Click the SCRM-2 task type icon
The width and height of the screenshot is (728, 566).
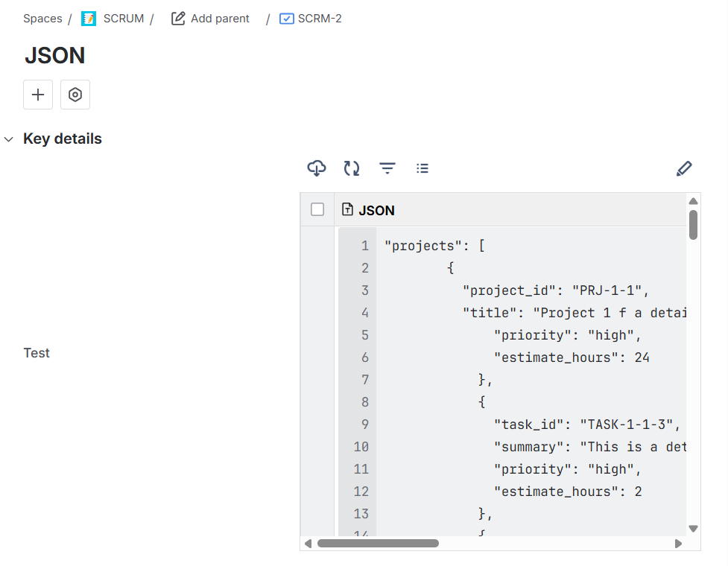pyautogui.click(x=286, y=19)
